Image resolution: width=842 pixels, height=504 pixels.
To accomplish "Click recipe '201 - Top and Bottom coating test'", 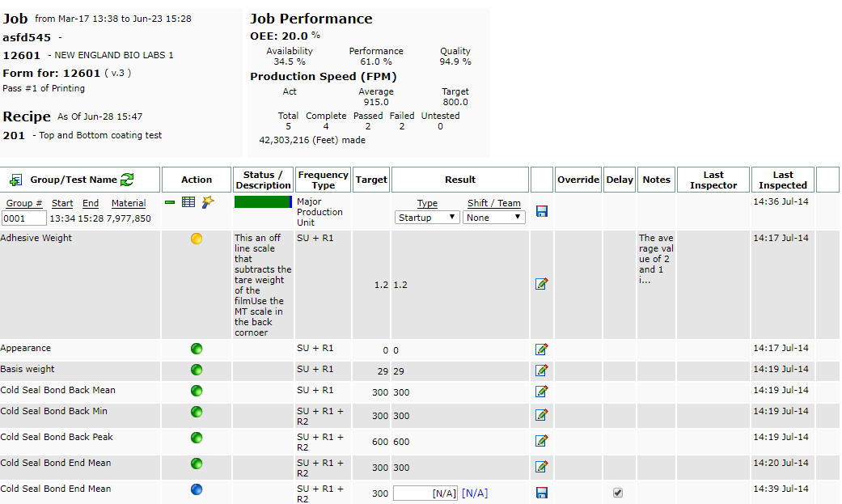I will click(83, 135).
